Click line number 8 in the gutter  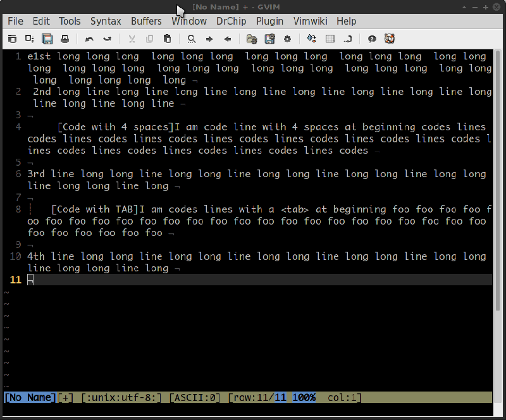coord(18,209)
